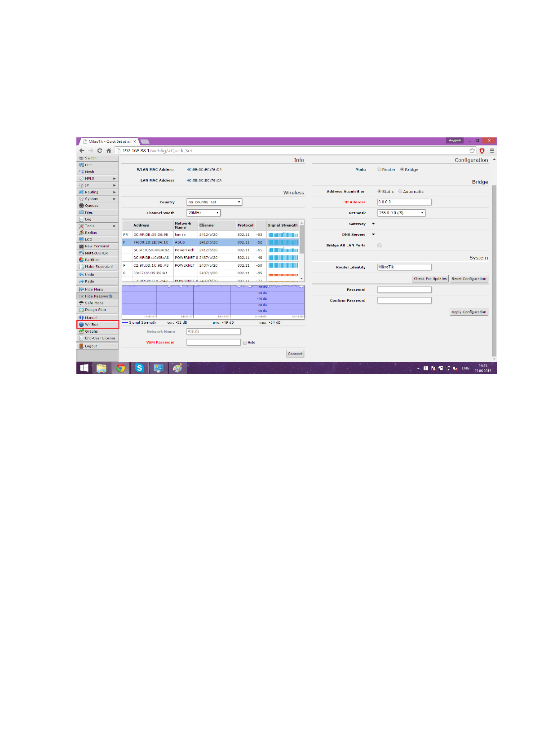Open Skype from the taskbar
The width and height of the screenshot is (535, 756).
point(139,368)
